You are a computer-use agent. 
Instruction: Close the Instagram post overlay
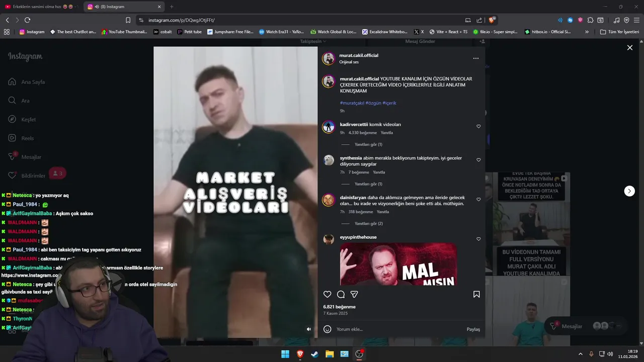629,48
